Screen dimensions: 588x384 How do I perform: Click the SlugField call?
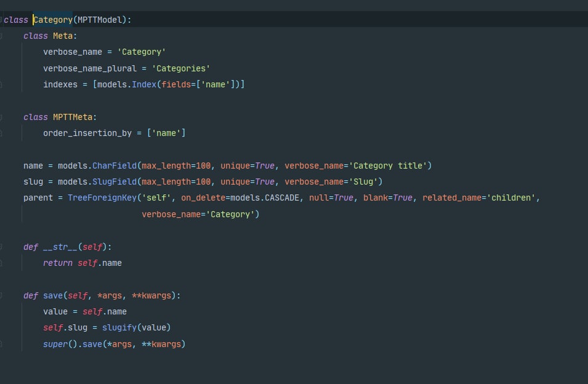tap(115, 182)
